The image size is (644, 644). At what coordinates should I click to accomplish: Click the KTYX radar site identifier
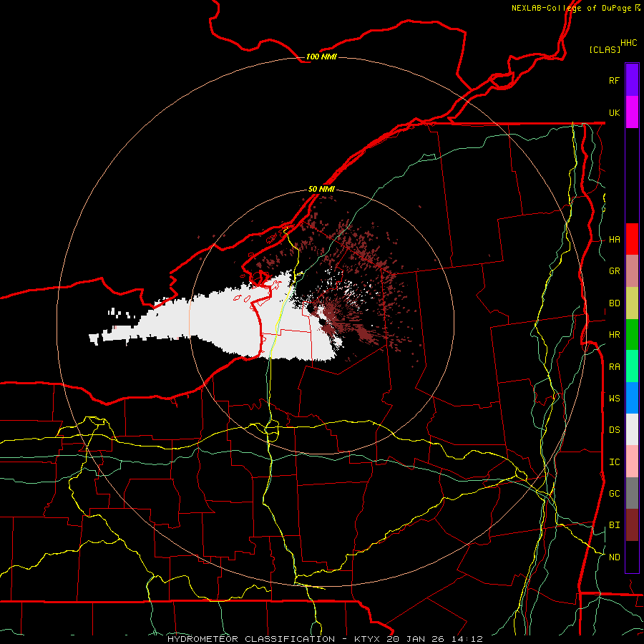[367, 639]
